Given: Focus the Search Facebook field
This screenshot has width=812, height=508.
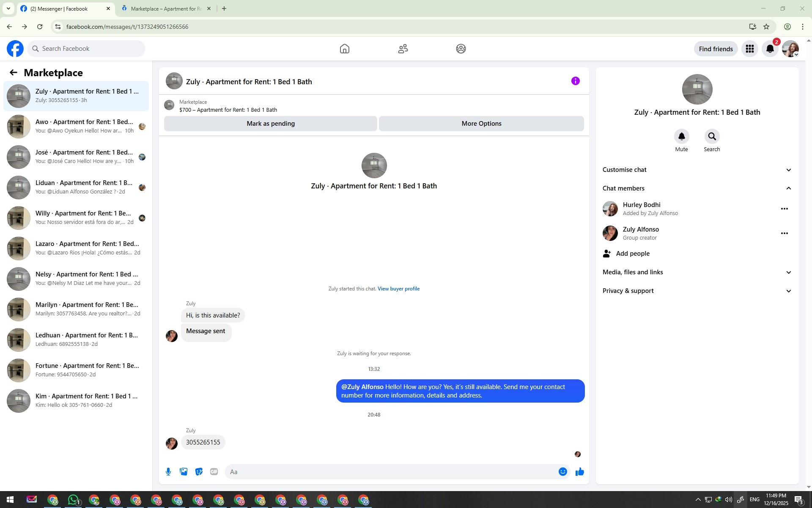Looking at the screenshot, I should [87, 49].
